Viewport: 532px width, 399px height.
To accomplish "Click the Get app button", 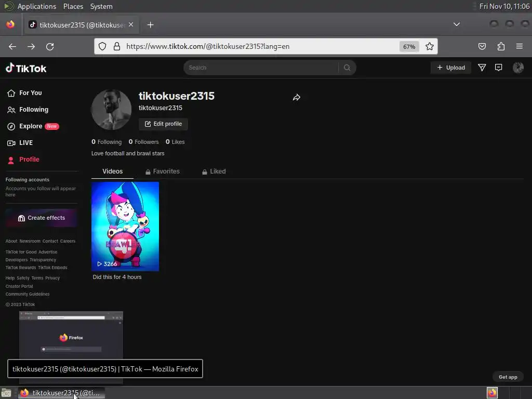I will pos(508,377).
